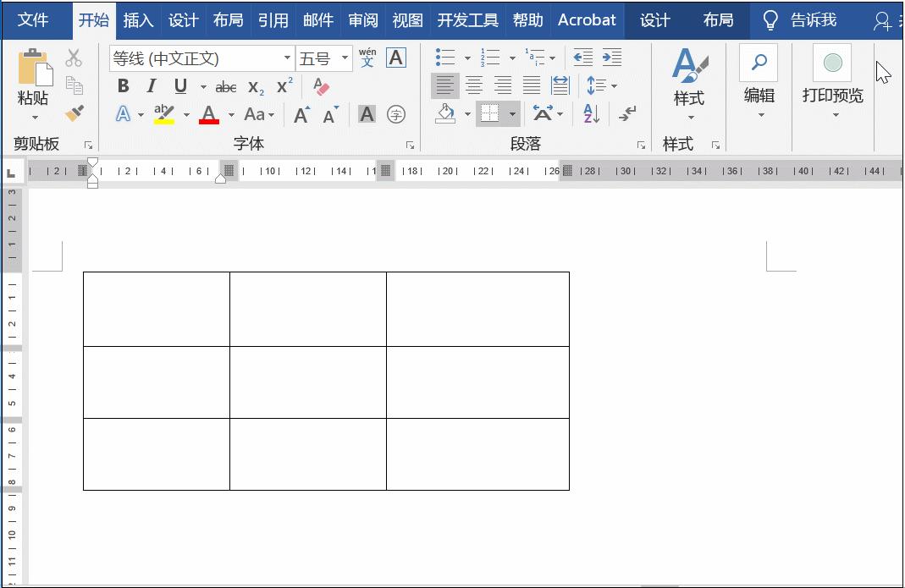Apply phonetic guide (wén) to text
Screen dimensions: 905x588
click(366, 57)
